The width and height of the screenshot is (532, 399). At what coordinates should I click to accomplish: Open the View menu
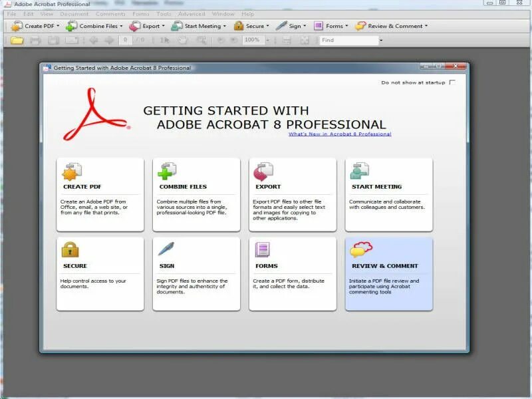point(47,14)
